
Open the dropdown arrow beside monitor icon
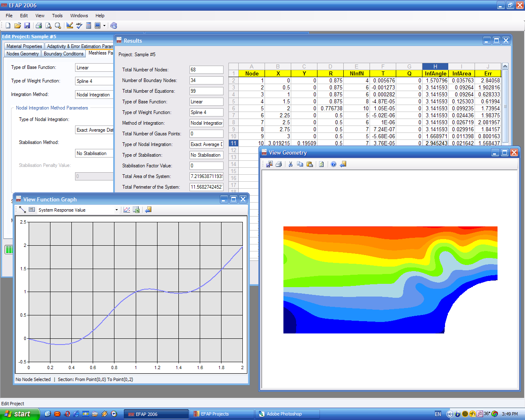(x=104, y=25)
